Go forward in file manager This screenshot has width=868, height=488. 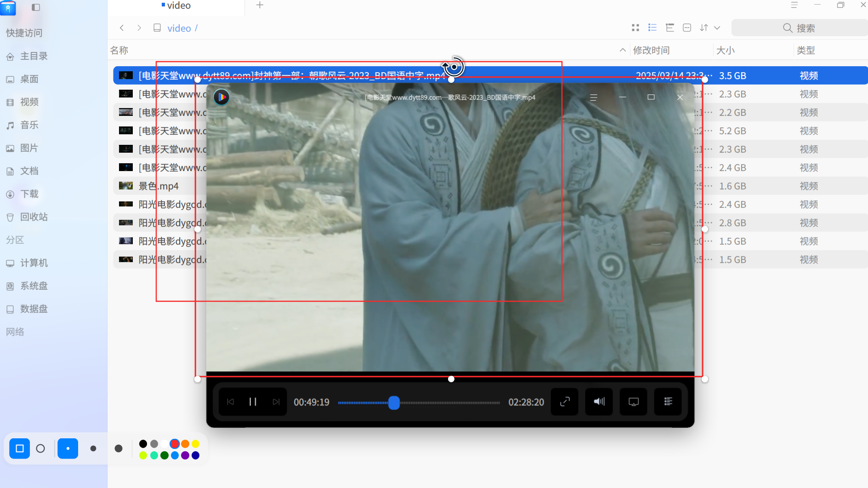pyautogui.click(x=139, y=28)
